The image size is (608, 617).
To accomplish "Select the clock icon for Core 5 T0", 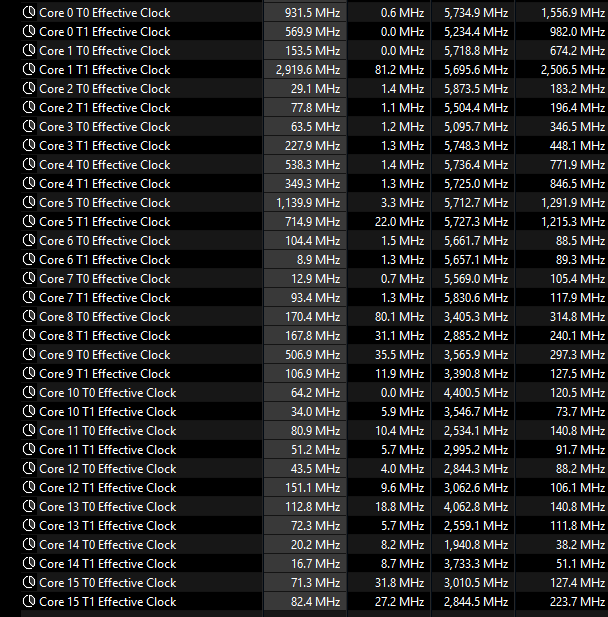I will pyautogui.click(x=29, y=203).
